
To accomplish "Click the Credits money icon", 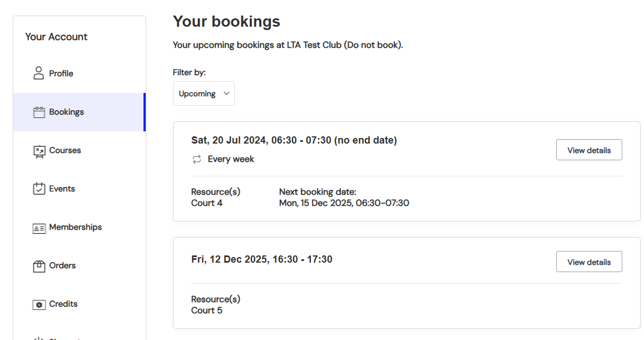I will (39, 304).
